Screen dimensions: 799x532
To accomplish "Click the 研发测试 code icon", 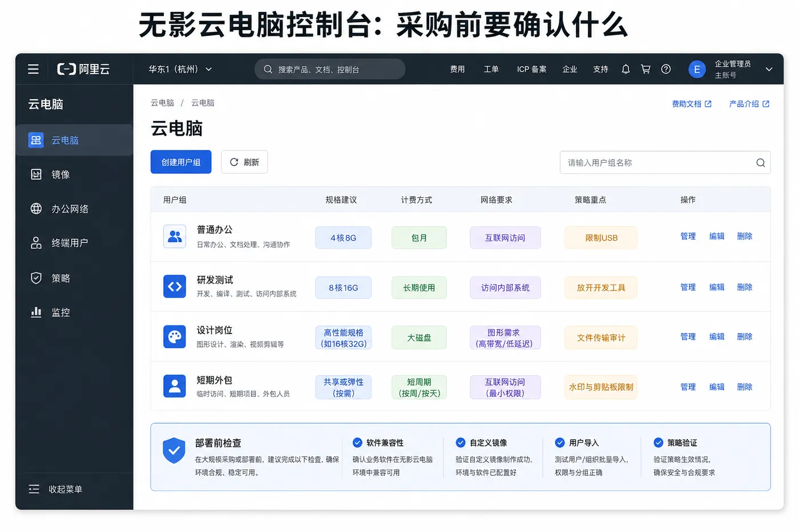I will (175, 286).
